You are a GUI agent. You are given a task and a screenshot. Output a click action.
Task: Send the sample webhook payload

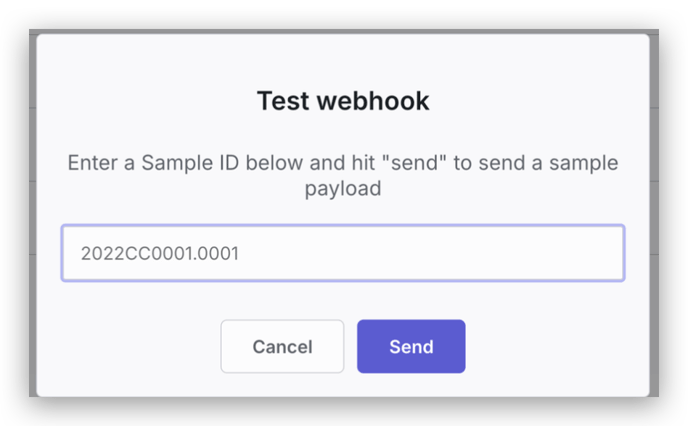[x=411, y=346]
